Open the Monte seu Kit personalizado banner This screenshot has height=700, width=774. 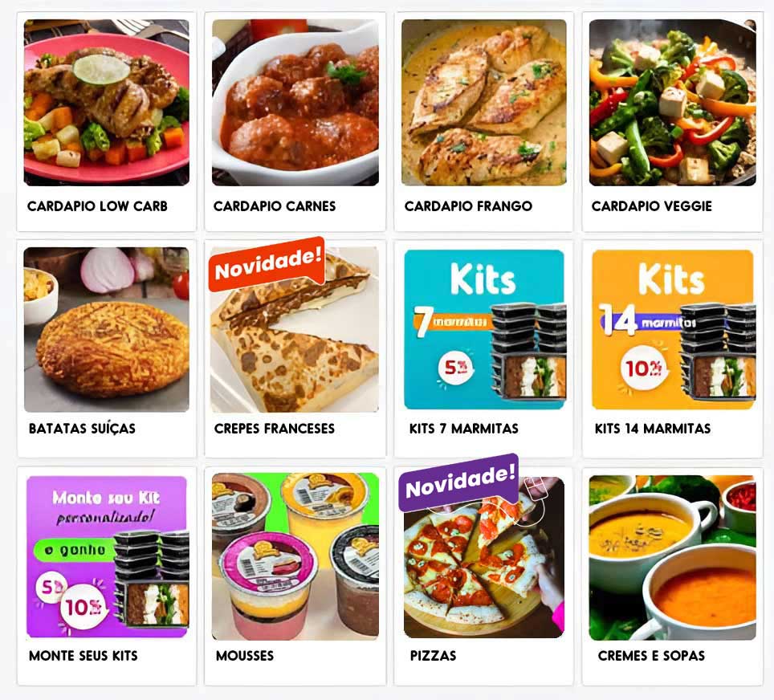pos(107,557)
